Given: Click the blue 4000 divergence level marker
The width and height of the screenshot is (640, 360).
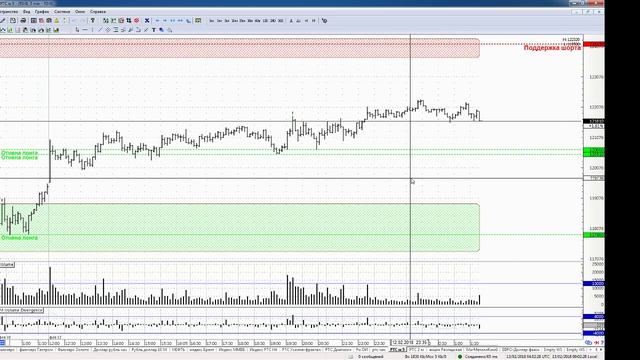Looking at the screenshot, I should pos(593,316).
